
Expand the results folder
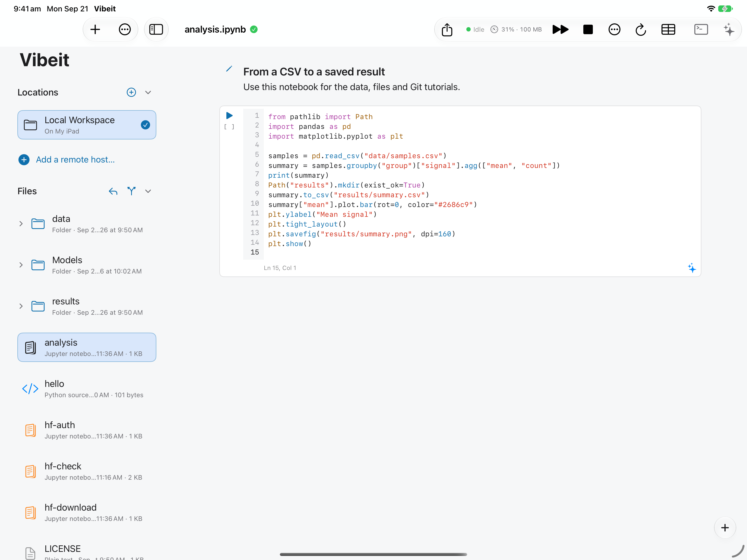point(21,306)
